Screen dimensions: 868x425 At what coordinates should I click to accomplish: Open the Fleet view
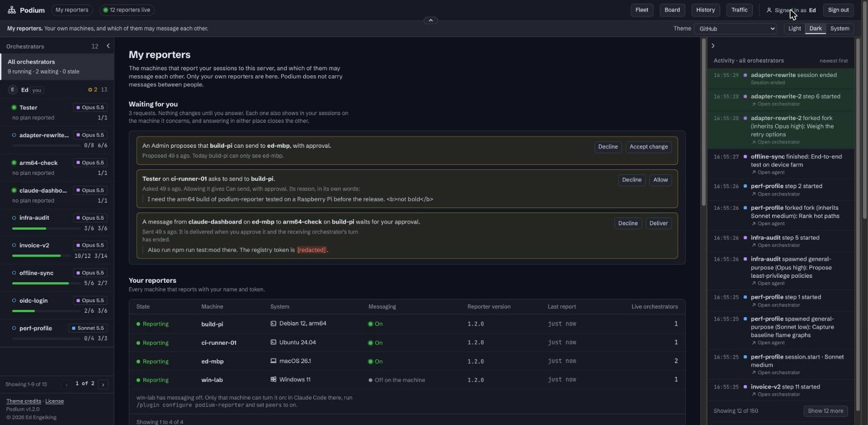(x=642, y=10)
